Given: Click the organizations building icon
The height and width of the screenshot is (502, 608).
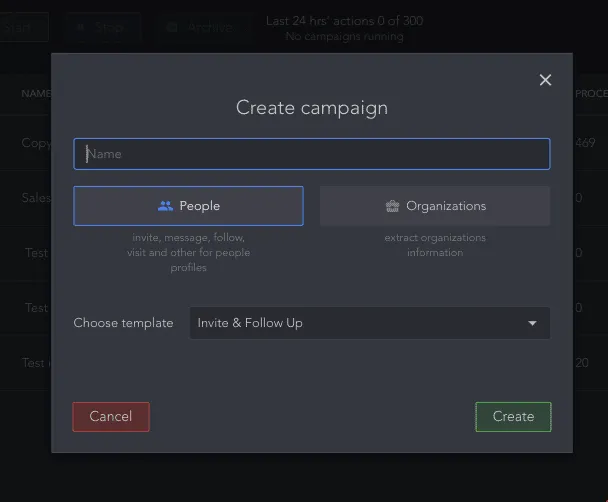Looking at the screenshot, I should [x=392, y=206].
